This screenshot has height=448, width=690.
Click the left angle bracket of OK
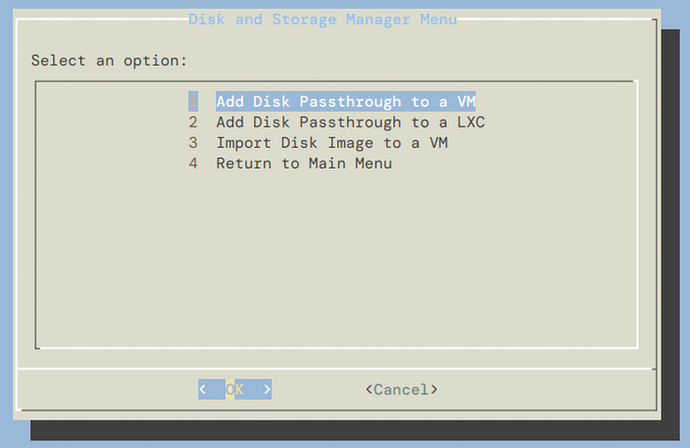pos(203,389)
